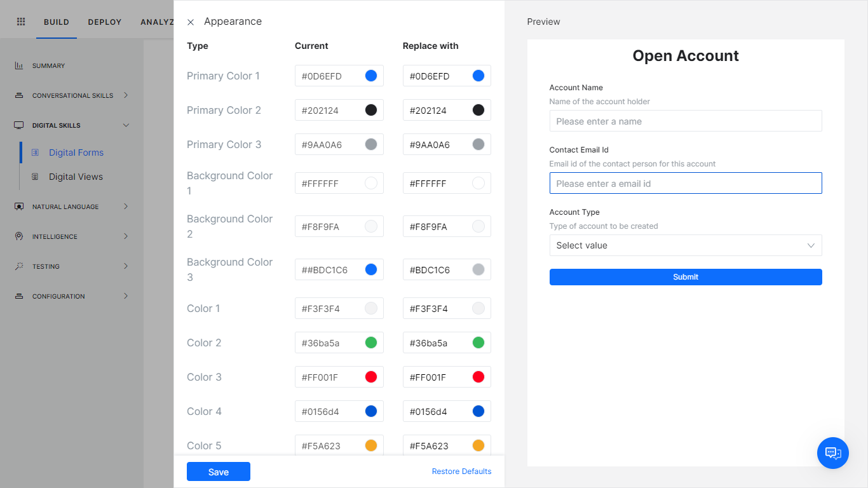Image resolution: width=868 pixels, height=488 pixels.
Task: Collapse the Digital Skills section
Action: pyautogui.click(x=126, y=125)
